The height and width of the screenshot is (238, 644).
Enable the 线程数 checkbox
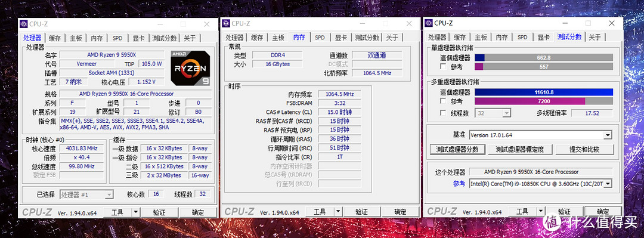pos(442,113)
